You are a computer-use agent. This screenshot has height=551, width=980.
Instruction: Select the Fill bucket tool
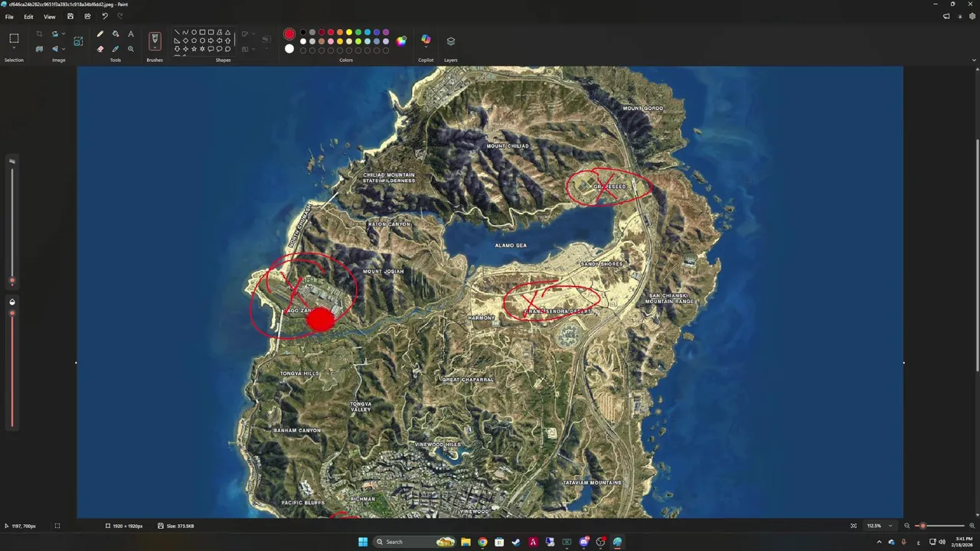(116, 34)
